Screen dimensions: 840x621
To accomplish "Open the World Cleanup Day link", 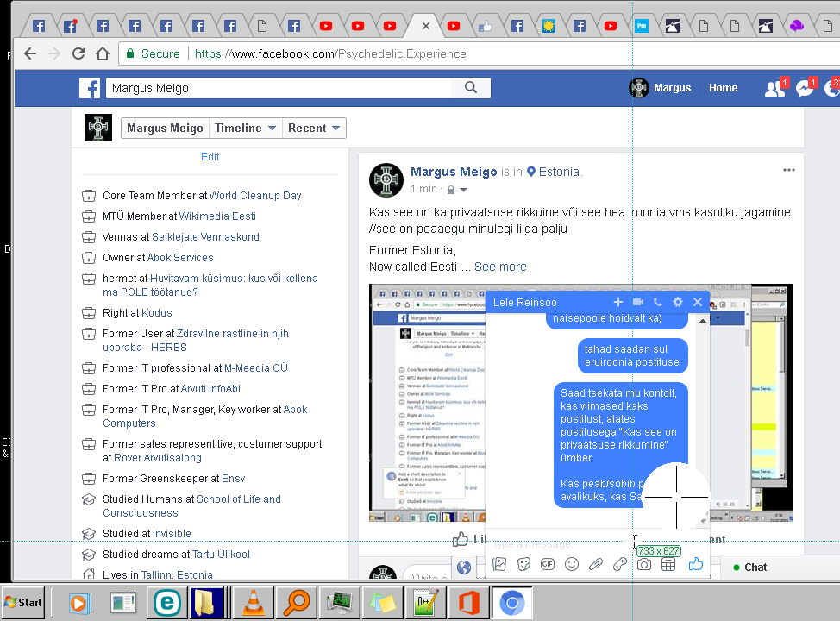I will [x=255, y=196].
